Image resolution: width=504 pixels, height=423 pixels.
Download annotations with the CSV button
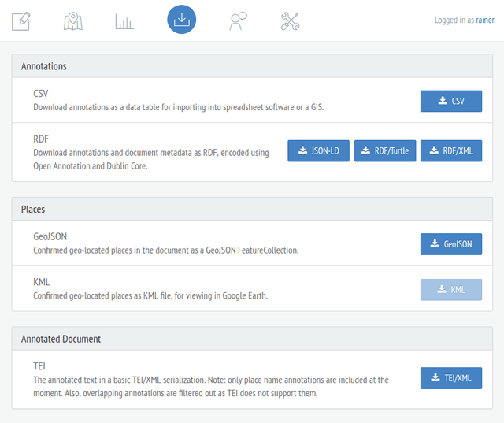click(x=451, y=101)
